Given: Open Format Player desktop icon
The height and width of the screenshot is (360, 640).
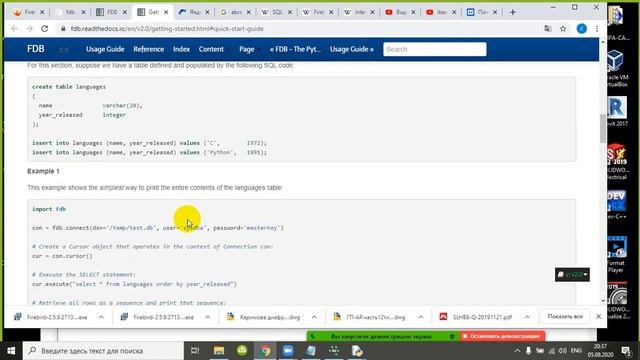Looking at the screenshot, I should point(616,254).
